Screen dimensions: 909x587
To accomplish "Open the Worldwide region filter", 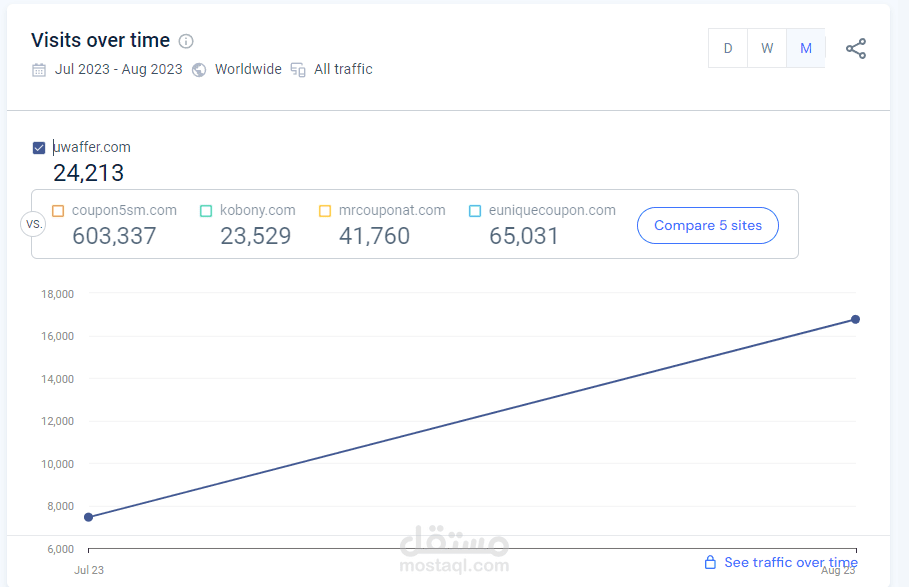I will click(x=248, y=69).
